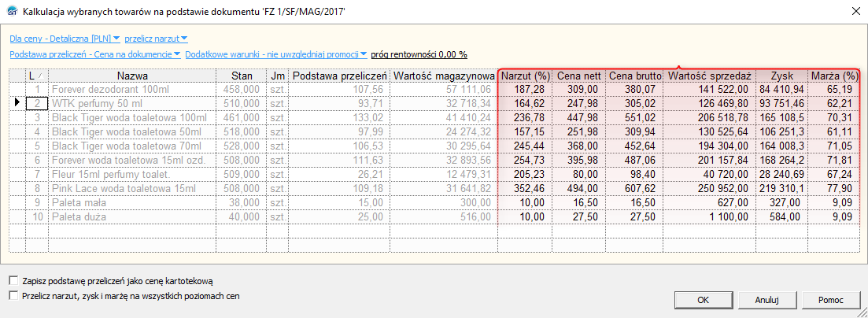Edit narzut cell 187,28 for Forever dezodorant
The height and width of the screenshot is (318, 868).
click(523, 89)
